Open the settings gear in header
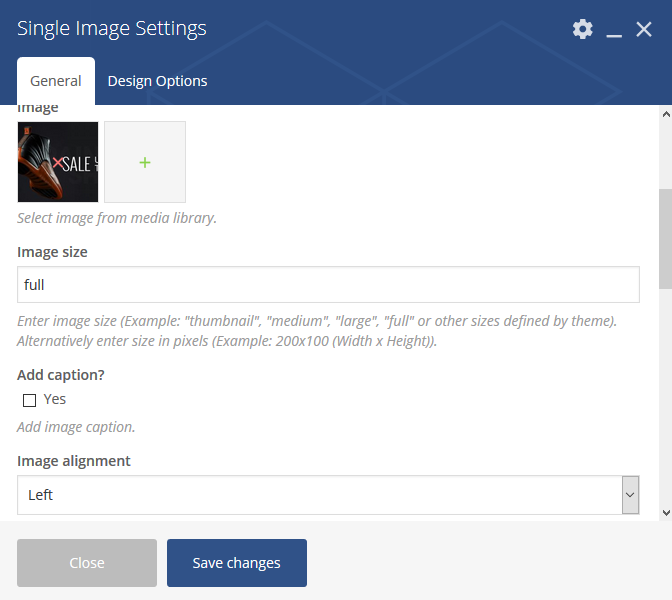672x600 pixels. [x=582, y=29]
